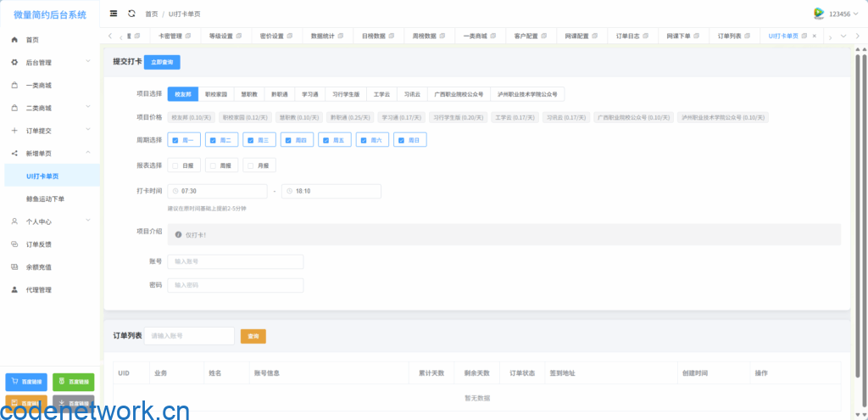This screenshot has height=420, width=868.
Task: Click the 立即查询 button
Action: click(x=162, y=62)
